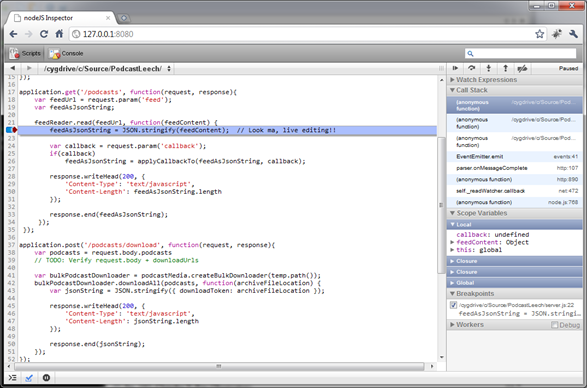Focus the inspector search field
Screen dimensions: 587x388
point(520,54)
